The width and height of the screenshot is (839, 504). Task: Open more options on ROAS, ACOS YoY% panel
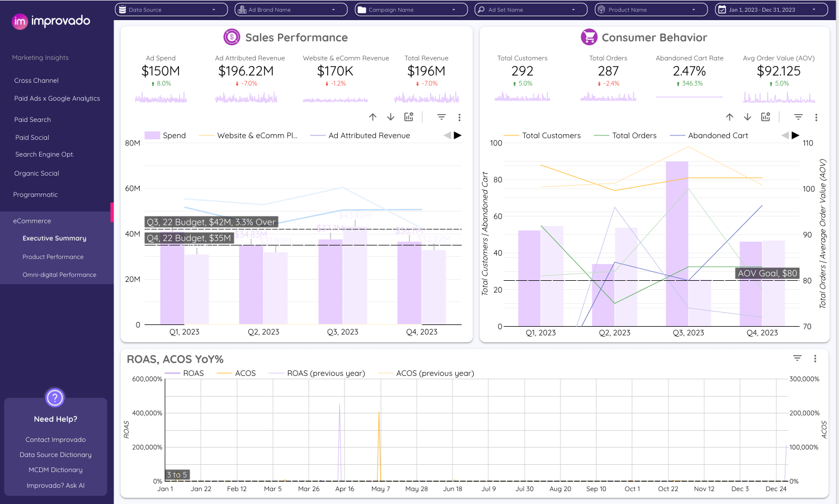(815, 359)
